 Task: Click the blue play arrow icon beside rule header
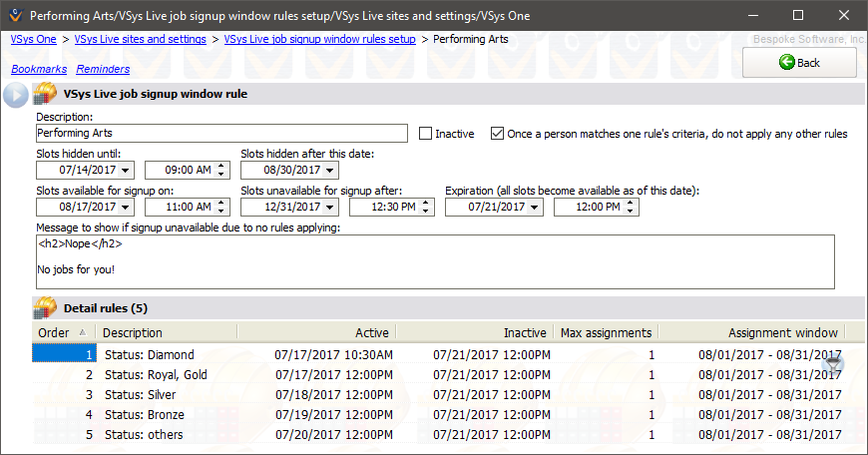pyautogui.click(x=15, y=95)
